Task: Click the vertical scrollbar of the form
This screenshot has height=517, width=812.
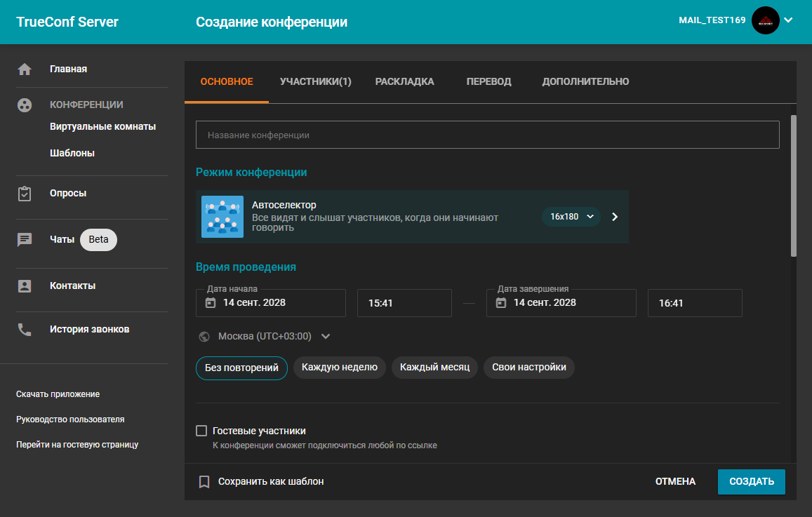Action: coord(794,186)
